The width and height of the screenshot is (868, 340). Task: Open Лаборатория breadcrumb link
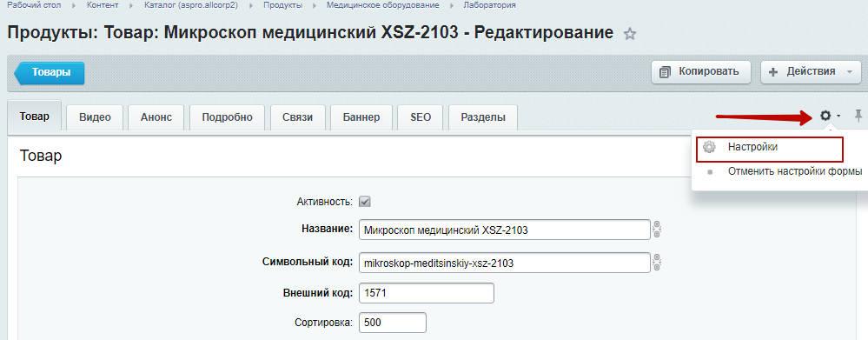point(490,5)
